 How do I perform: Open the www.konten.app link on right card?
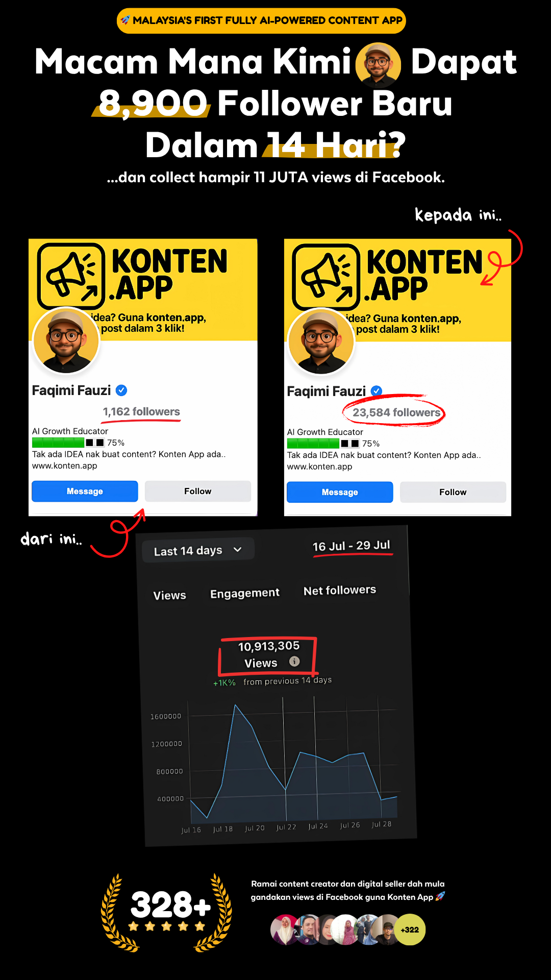tap(319, 467)
